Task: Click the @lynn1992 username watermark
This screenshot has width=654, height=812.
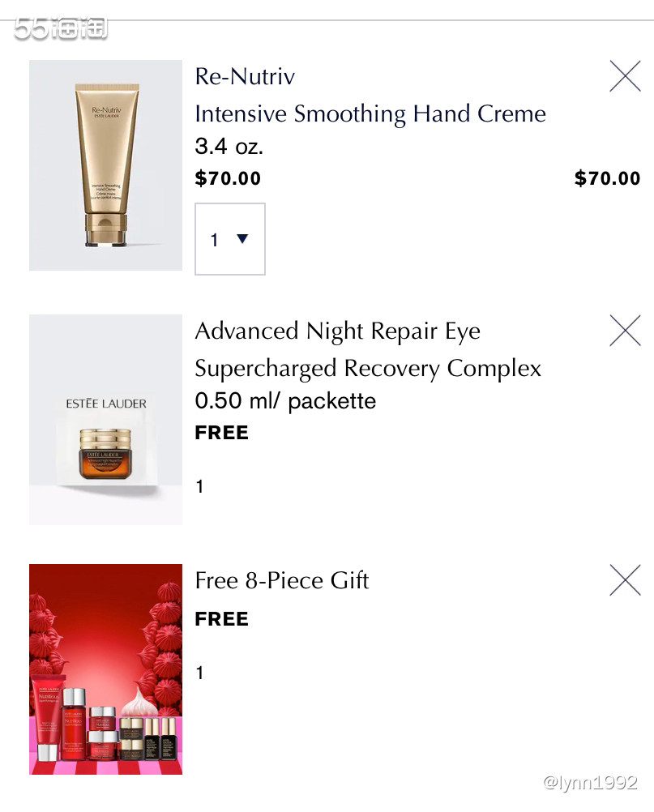Action: (590, 783)
